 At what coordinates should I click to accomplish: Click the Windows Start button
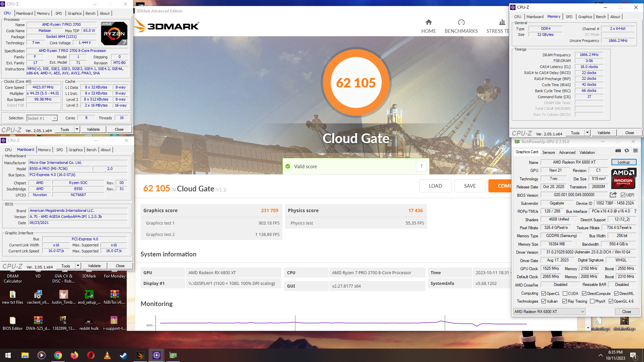[x=8, y=355]
